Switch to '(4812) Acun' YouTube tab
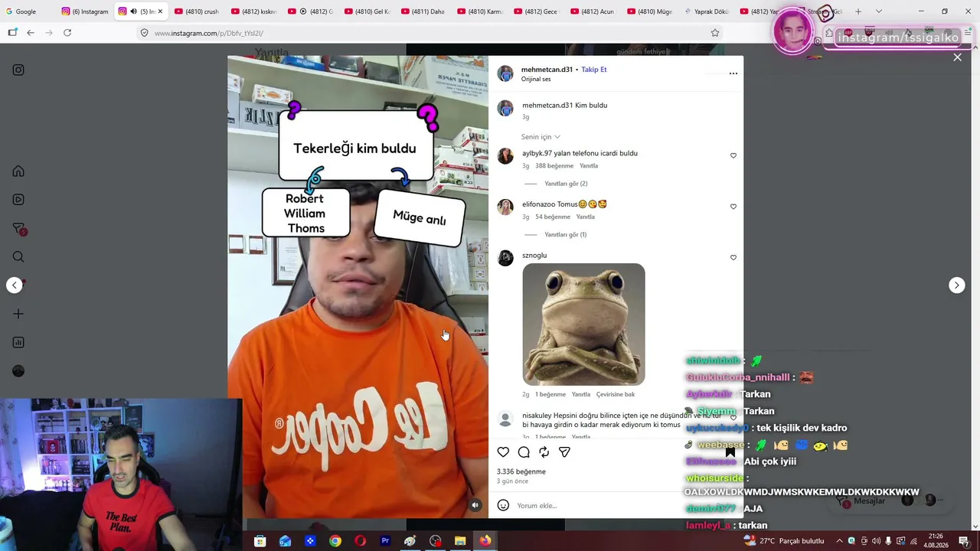Screen dimensions: 980x551 pos(593,11)
